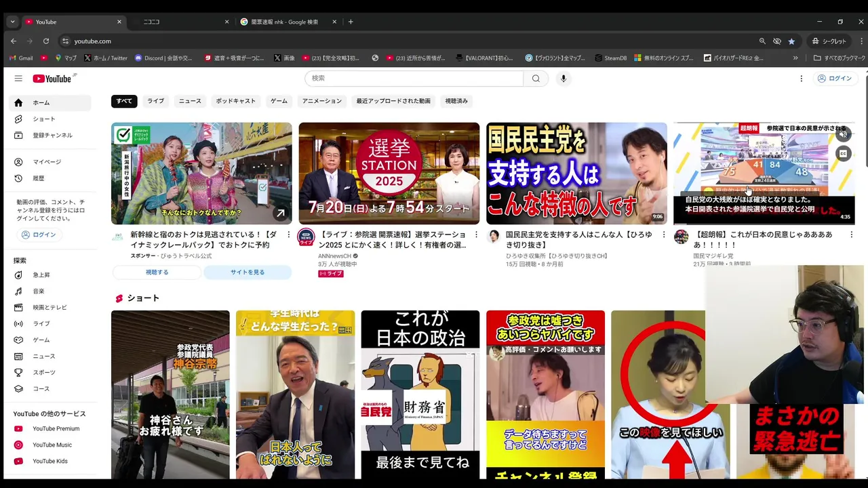The height and width of the screenshot is (488, 868).
Task: Reload the page with refresh icon
Action: [x=46, y=41]
